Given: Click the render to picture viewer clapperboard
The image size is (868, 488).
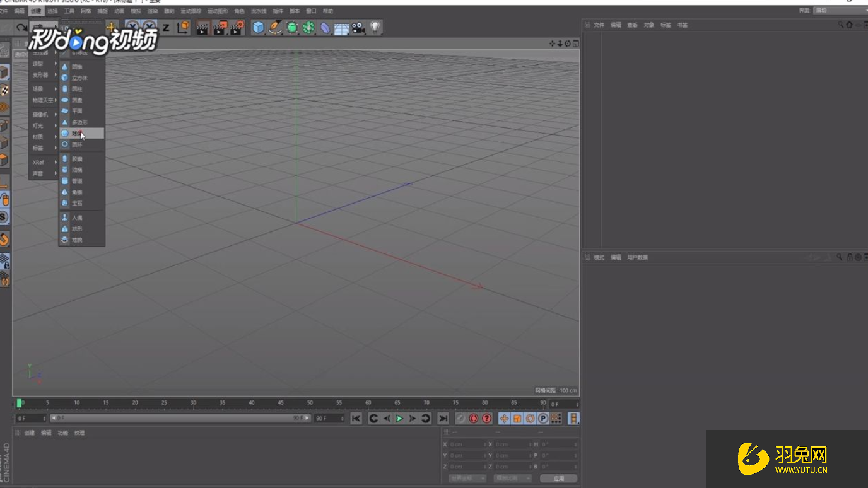Looking at the screenshot, I should pos(220,27).
